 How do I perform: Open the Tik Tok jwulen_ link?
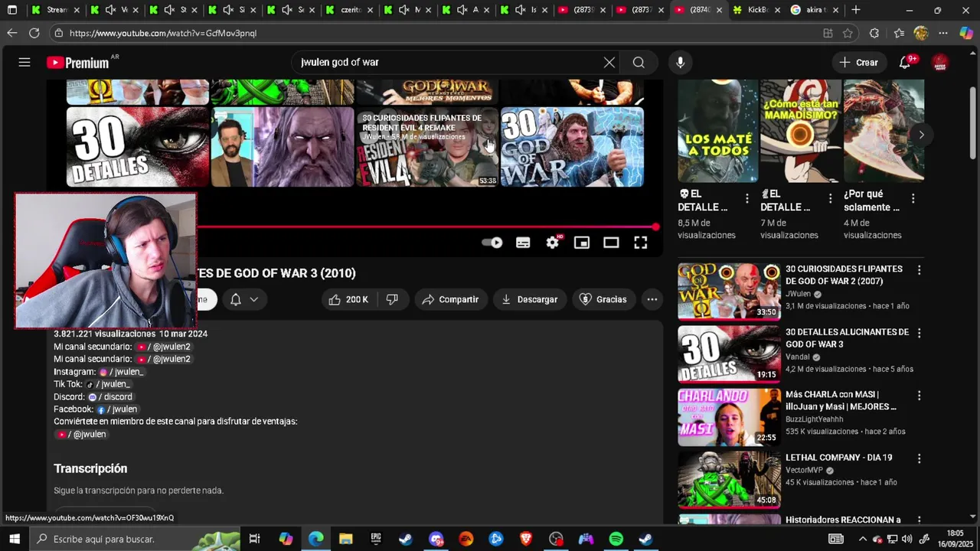tap(108, 384)
